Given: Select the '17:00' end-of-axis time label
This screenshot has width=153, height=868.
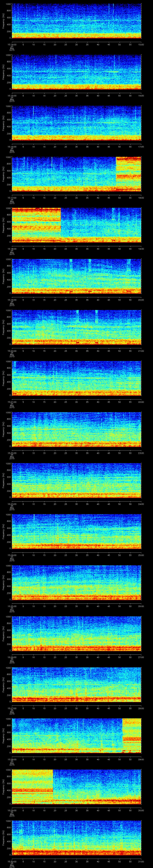Looking at the screenshot, I should point(141,147).
